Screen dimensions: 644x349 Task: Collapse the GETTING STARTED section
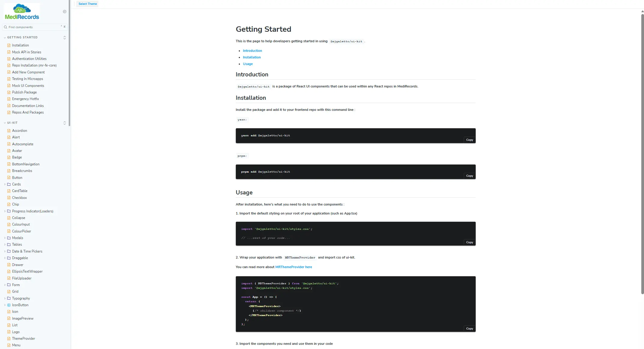(x=5, y=38)
